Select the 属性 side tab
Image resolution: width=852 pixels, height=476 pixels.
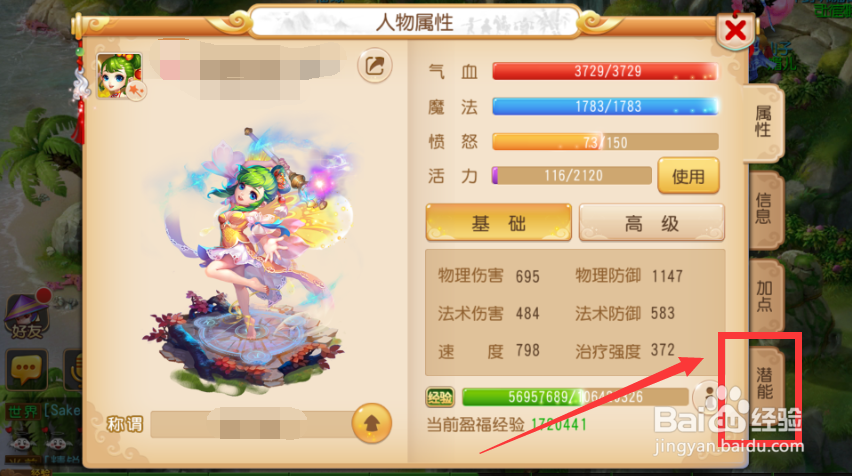(x=763, y=122)
